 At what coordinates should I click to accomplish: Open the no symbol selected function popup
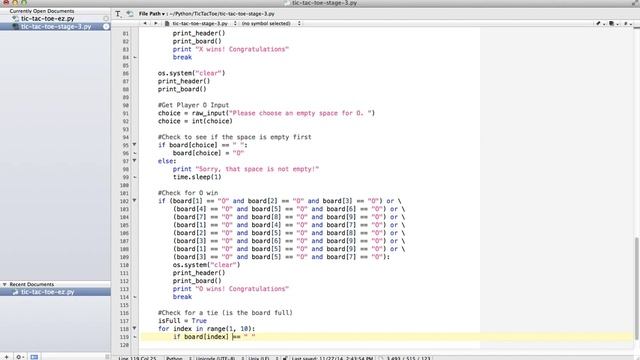pyautogui.click(x=271, y=24)
